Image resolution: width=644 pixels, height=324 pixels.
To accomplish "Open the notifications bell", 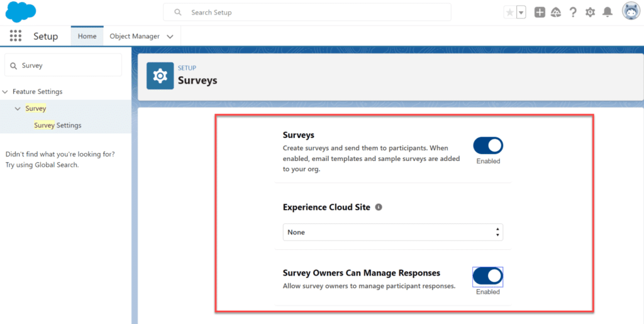I will tap(607, 12).
